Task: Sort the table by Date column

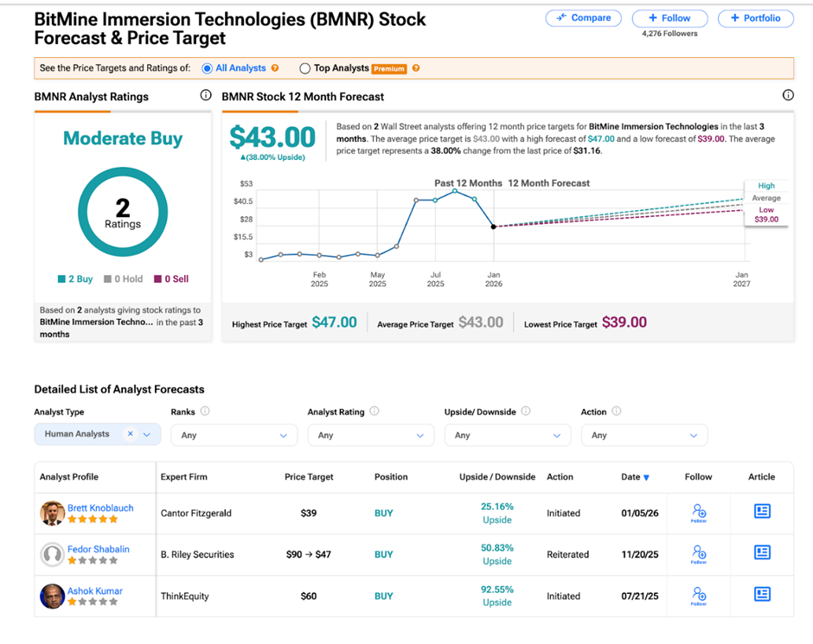Action: pos(636,477)
